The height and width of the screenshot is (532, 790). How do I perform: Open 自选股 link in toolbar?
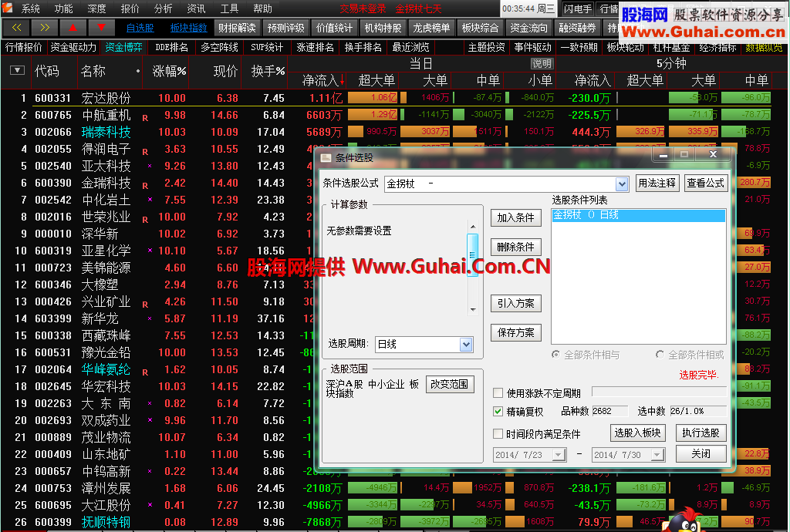coord(140,29)
